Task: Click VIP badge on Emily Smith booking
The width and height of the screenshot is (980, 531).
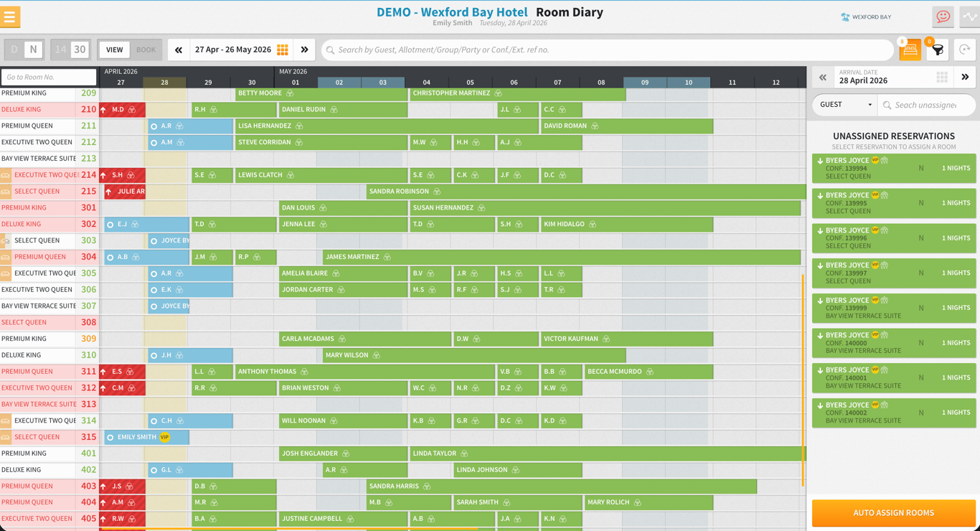Action: pos(165,437)
